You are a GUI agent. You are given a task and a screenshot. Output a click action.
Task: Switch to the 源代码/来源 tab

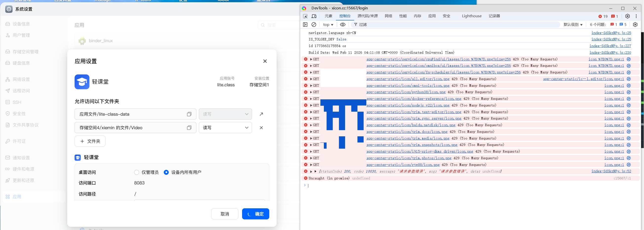click(x=368, y=16)
